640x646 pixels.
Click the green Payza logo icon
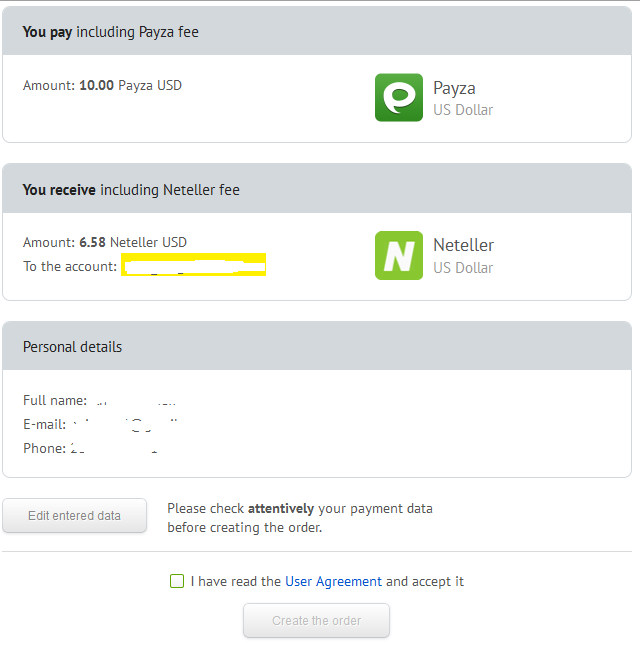click(x=399, y=97)
